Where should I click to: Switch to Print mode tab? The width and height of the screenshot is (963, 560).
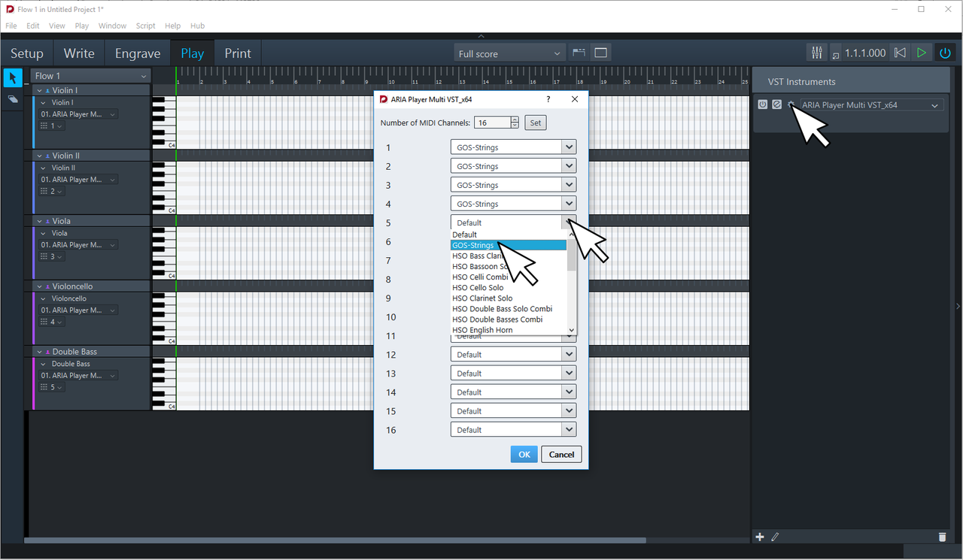click(x=238, y=53)
